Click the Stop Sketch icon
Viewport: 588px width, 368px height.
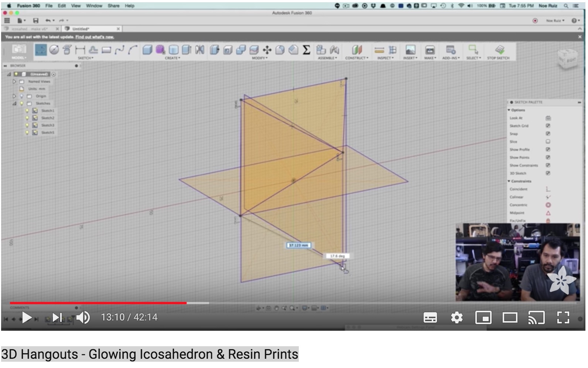point(499,50)
